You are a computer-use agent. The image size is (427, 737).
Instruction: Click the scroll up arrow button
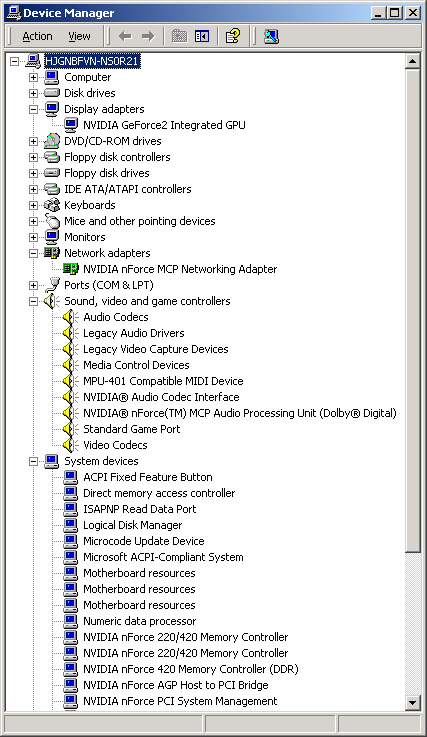412,61
